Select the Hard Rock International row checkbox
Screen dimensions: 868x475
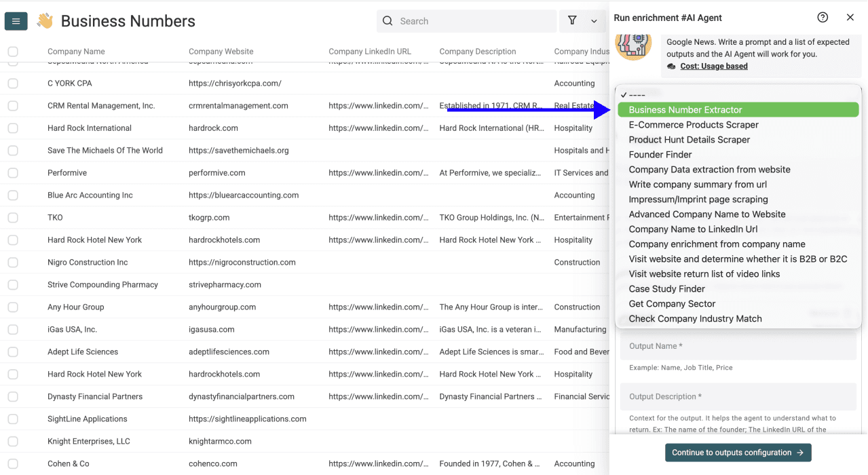click(11, 128)
